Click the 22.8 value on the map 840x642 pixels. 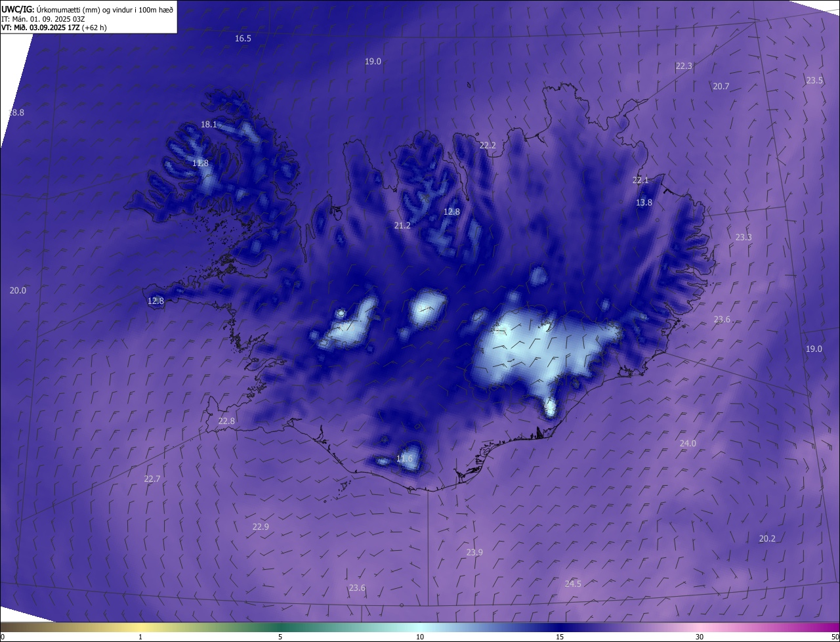[x=226, y=421]
